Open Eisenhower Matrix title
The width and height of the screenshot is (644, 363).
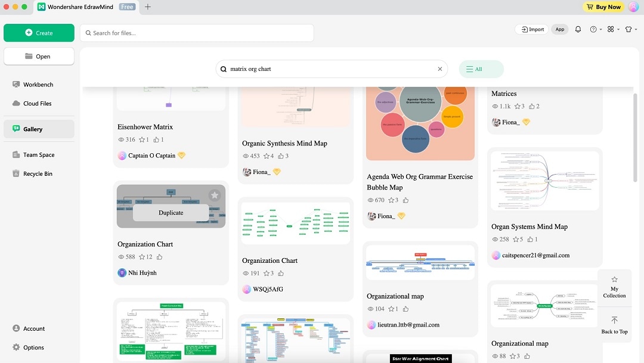click(x=145, y=127)
